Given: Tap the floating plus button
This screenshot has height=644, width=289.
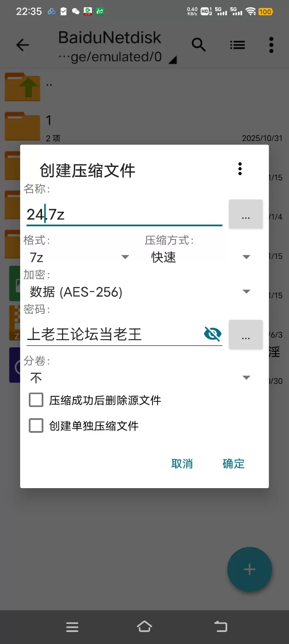Looking at the screenshot, I should pyautogui.click(x=249, y=569).
